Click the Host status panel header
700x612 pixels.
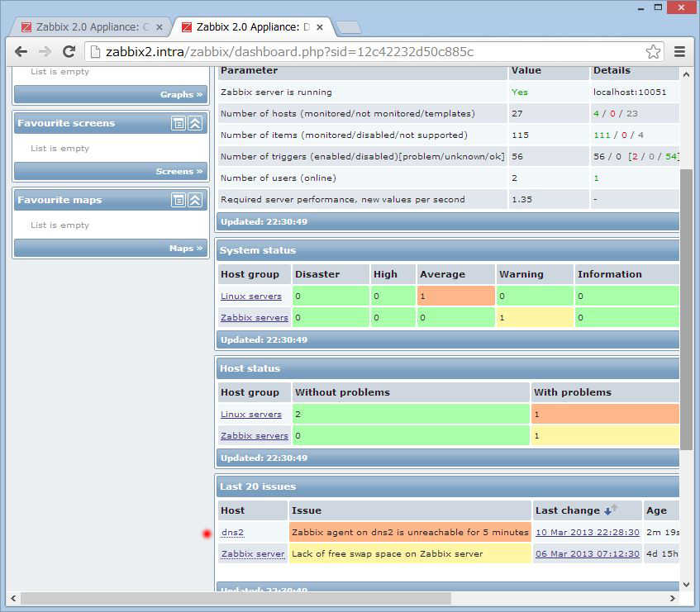coord(448,368)
